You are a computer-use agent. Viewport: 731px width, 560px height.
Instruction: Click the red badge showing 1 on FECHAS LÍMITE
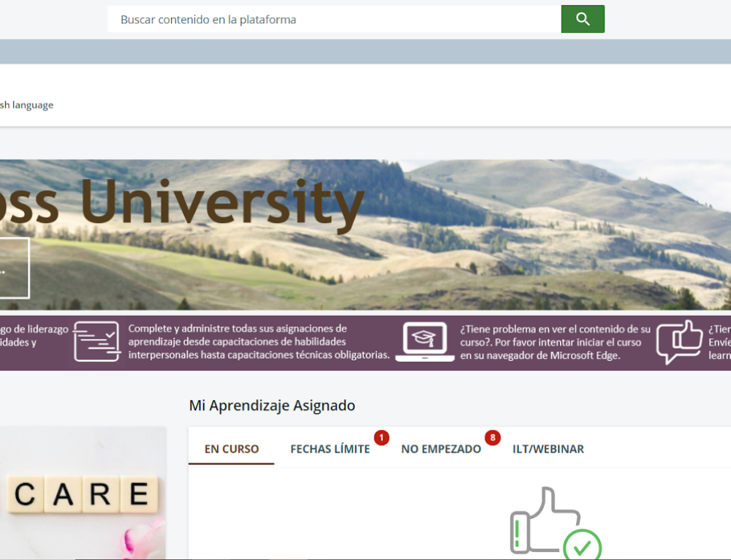coord(382,437)
